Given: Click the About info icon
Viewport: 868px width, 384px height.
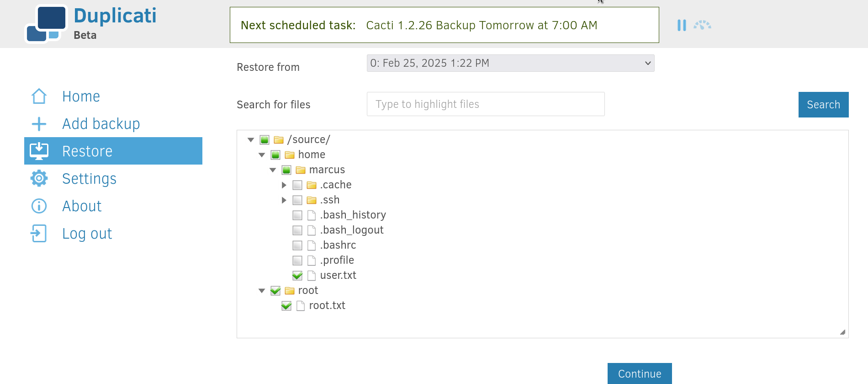Looking at the screenshot, I should pos(39,206).
